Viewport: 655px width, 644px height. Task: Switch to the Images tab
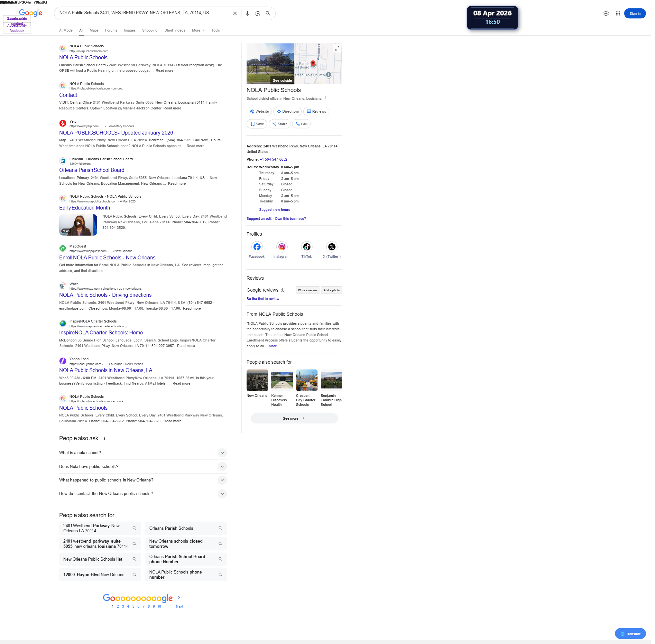click(x=130, y=31)
